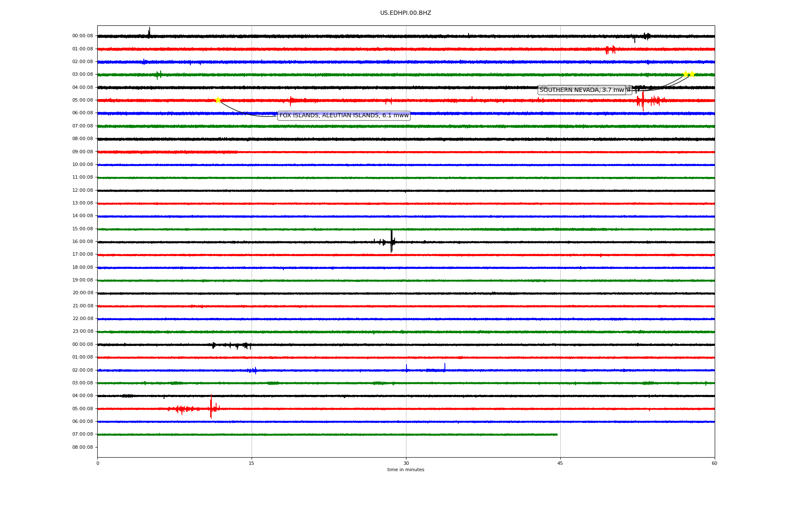This screenshot has width=812, height=508.
Task: Click the end of the last green trace
Action: click(x=557, y=435)
